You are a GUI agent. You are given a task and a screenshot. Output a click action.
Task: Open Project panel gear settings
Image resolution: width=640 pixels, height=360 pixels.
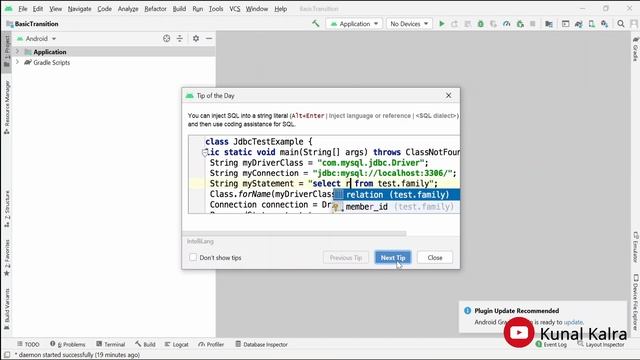pyautogui.click(x=196, y=38)
